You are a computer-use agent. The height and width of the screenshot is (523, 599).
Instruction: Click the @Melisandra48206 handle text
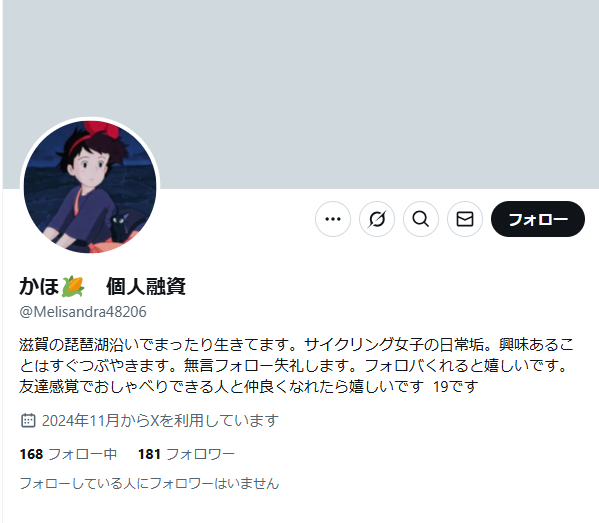[83, 312]
